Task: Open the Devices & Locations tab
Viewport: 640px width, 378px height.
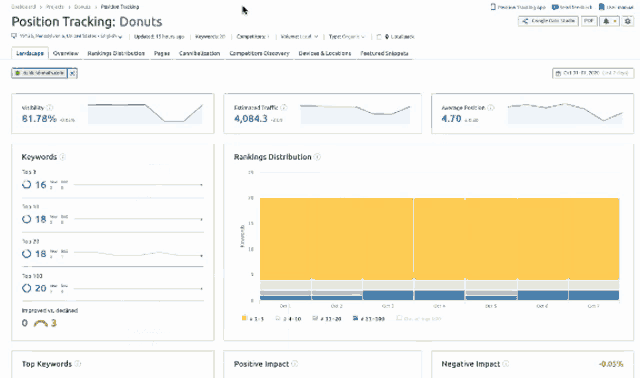Action: (x=324, y=53)
